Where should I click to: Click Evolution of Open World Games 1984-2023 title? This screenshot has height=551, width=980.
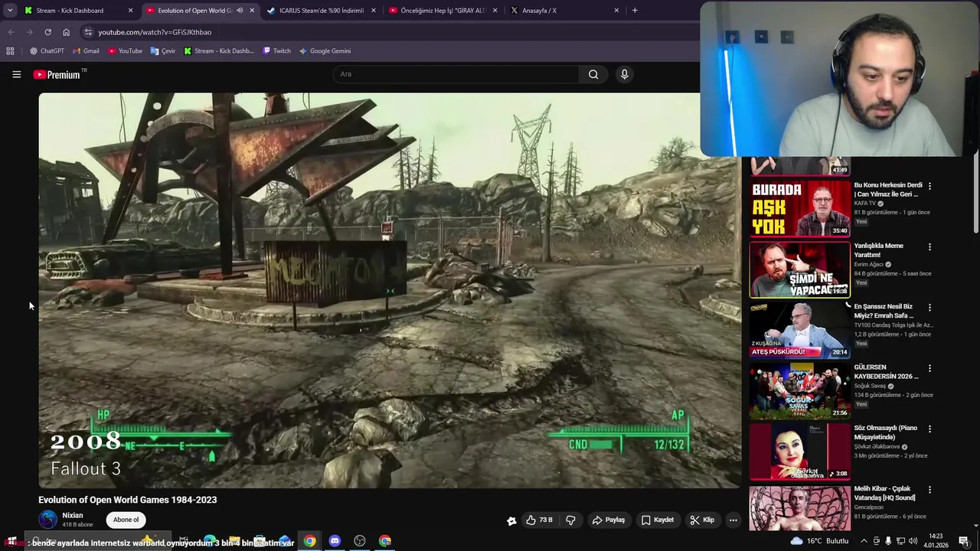point(128,500)
